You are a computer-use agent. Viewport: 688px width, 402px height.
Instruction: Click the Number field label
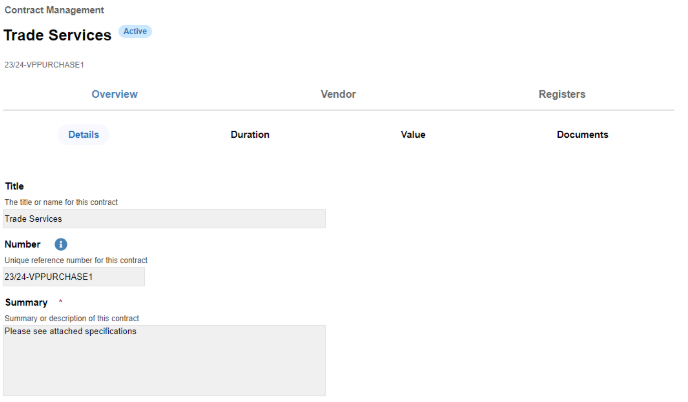(22, 244)
